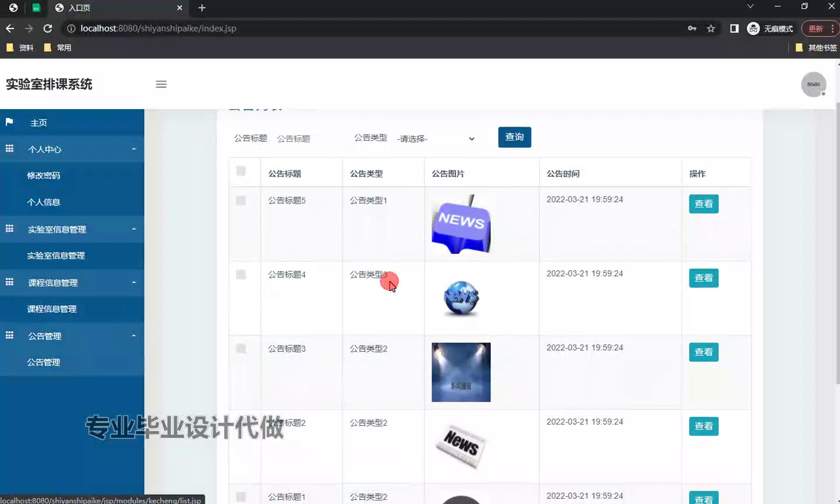Open the browser side panel icon
The height and width of the screenshot is (504, 840).
point(734,28)
